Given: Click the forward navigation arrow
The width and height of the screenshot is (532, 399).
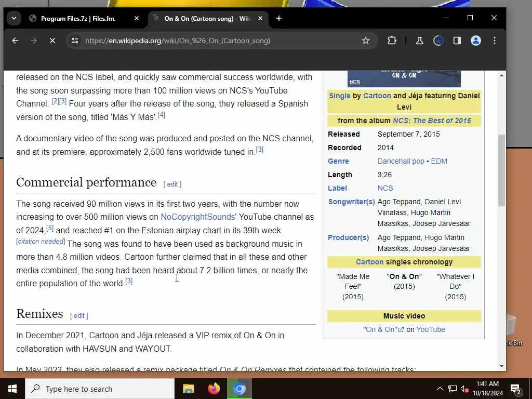Looking at the screenshot, I should pyautogui.click(x=34, y=41).
